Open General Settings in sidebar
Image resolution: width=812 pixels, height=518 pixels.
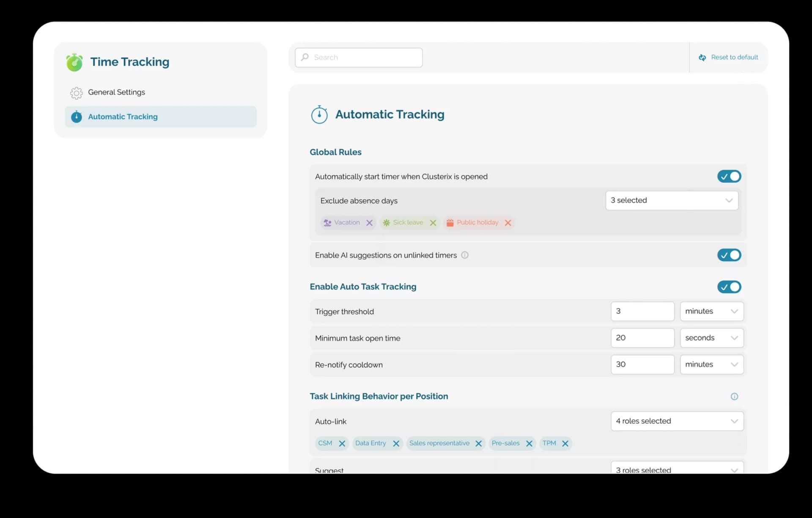click(x=161, y=93)
